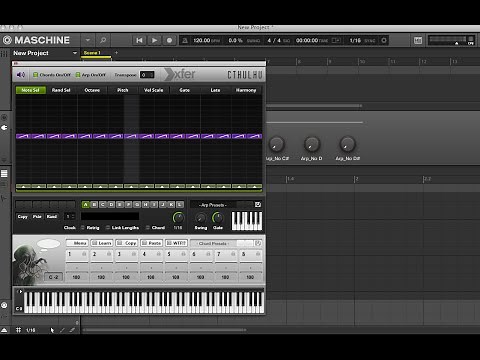This screenshot has width=480, height=360.
Task: Select chord slot 8
Action: pyautogui.click(x=251, y=255)
